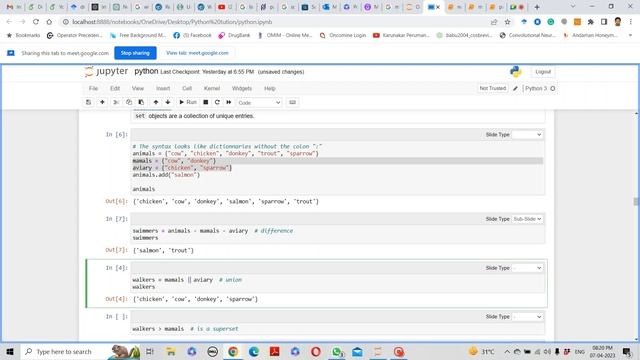Copy selected cells icon
The height and width of the screenshot is (360, 640).
point(129,102)
